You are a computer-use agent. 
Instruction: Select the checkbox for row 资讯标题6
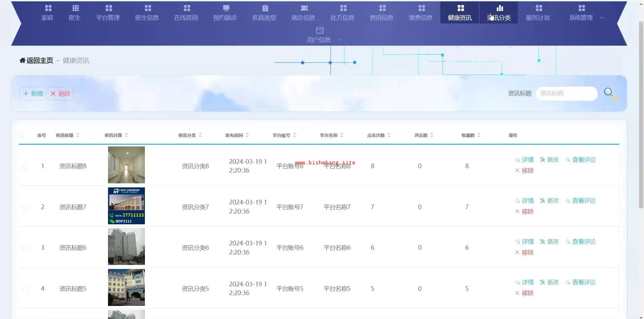point(25,248)
